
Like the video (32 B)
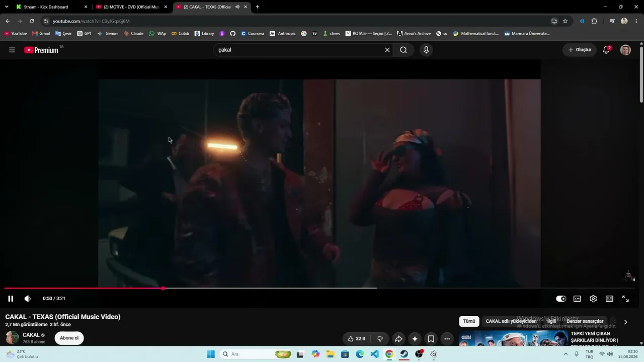coord(357,339)
